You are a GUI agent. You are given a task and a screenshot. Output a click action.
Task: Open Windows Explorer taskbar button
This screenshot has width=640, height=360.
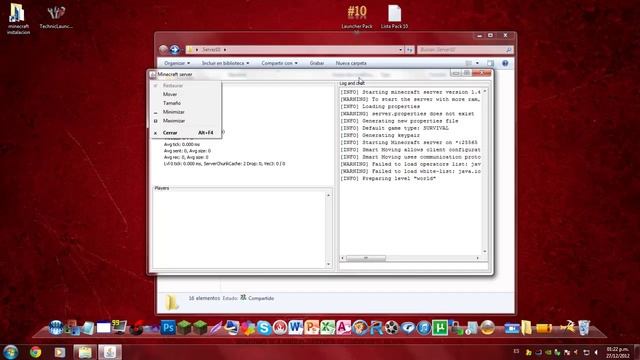(85, 352)
